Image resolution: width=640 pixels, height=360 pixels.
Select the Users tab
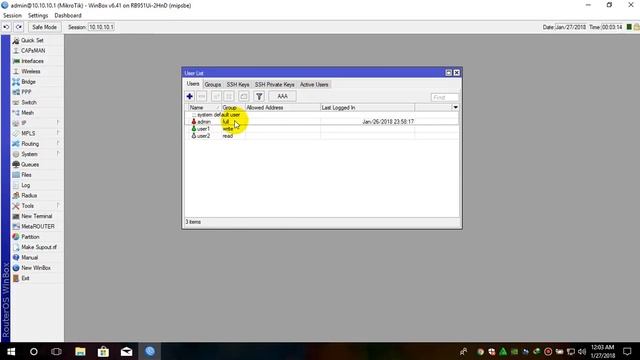coord(193,84)
